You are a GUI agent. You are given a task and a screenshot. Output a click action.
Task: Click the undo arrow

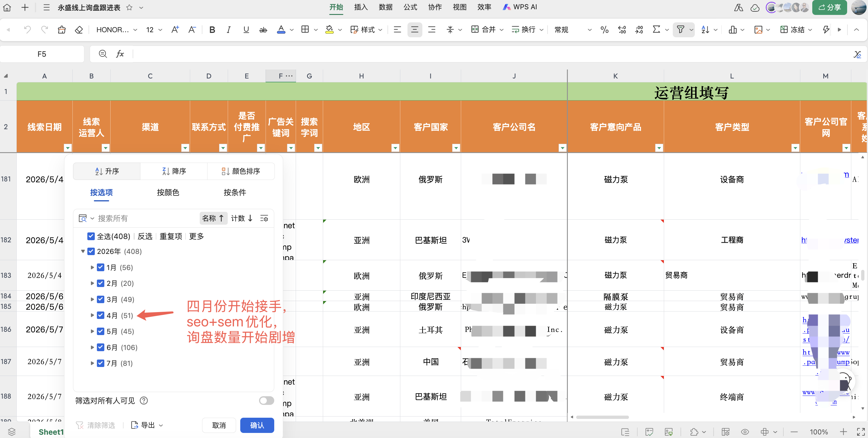tap(27, 30)
